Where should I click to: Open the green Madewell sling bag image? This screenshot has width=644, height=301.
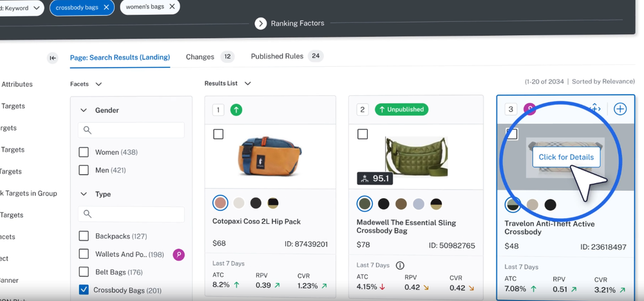416,158
